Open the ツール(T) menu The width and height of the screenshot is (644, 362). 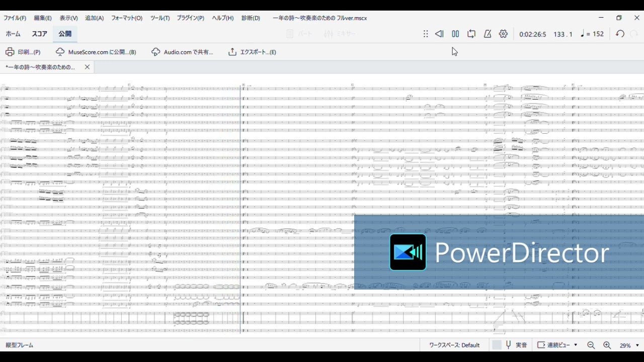click(160, 18)
